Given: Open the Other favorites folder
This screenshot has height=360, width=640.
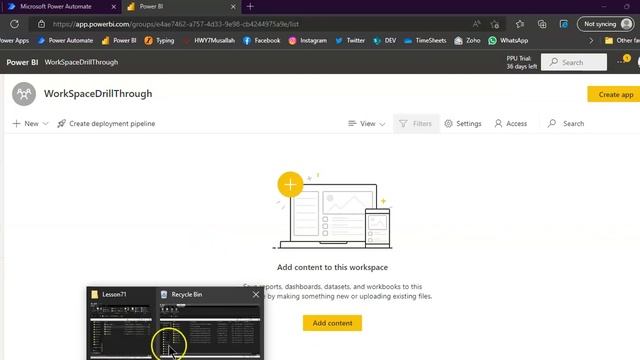Looking at the screenshot, I should point(622,40).
